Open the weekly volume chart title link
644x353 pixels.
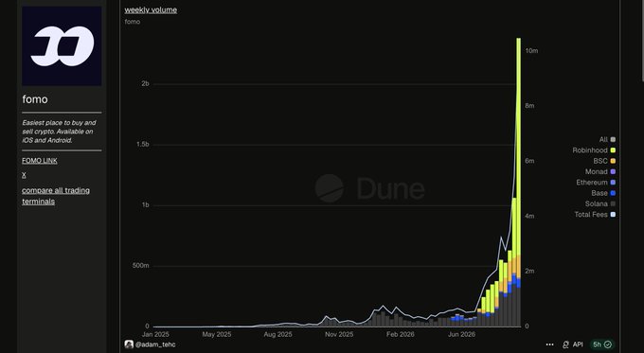pos(151,9)
